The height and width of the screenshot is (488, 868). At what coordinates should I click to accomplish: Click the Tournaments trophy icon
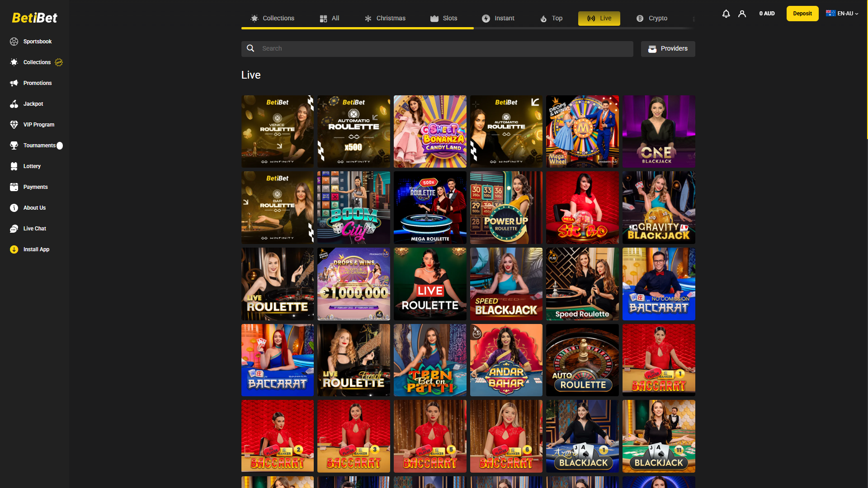[x=14, y=145]
